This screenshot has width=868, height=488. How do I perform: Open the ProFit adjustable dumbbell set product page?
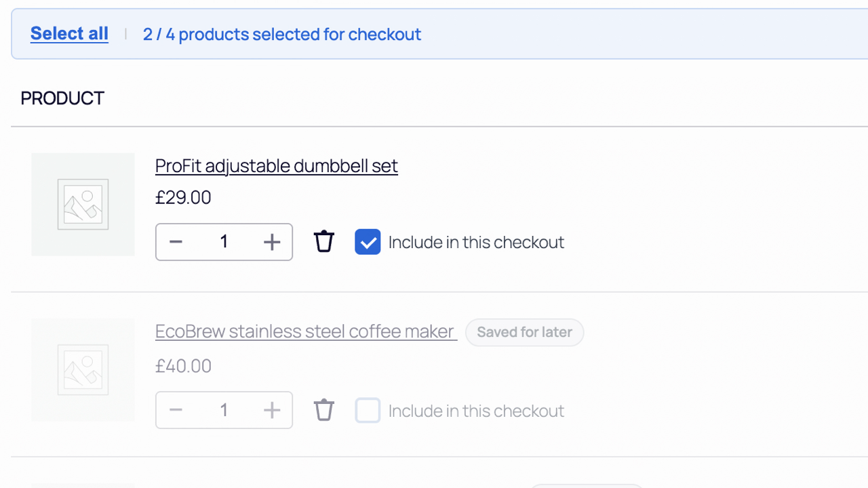[x=276, y=165]
